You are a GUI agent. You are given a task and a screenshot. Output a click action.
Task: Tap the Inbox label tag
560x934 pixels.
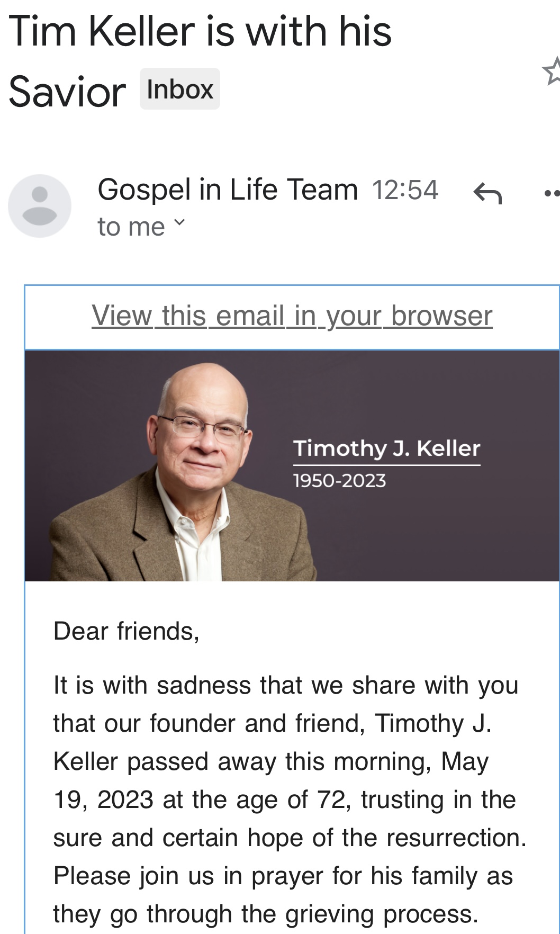pos(180,89)
